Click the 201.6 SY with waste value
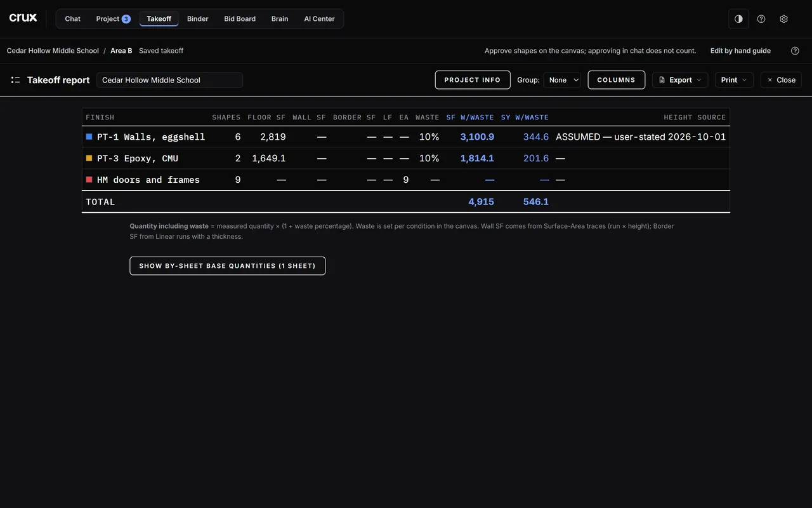The image size is (812, 508). pyautogui.click(x=536, y=158)
